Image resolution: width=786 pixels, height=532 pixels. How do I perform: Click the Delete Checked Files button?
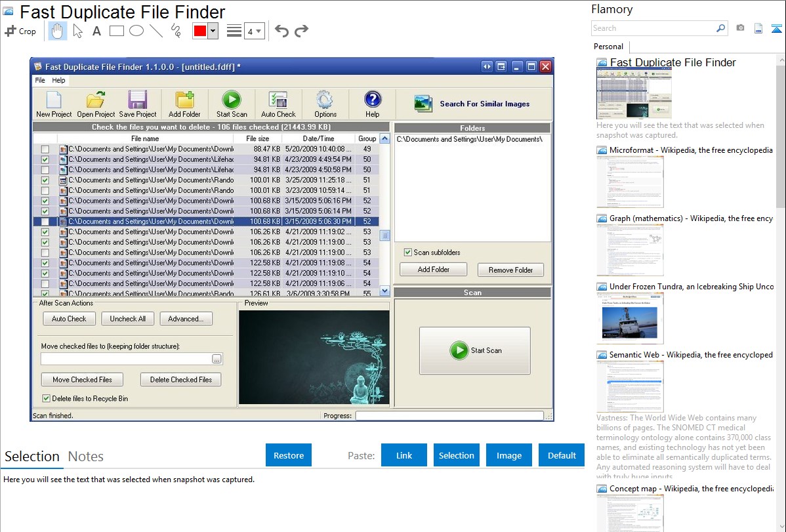[180, 380]
